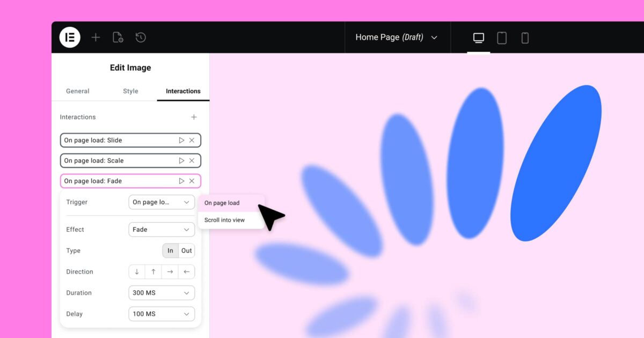
Task: Click the Elementor logo icon
Action: [70, 37]
